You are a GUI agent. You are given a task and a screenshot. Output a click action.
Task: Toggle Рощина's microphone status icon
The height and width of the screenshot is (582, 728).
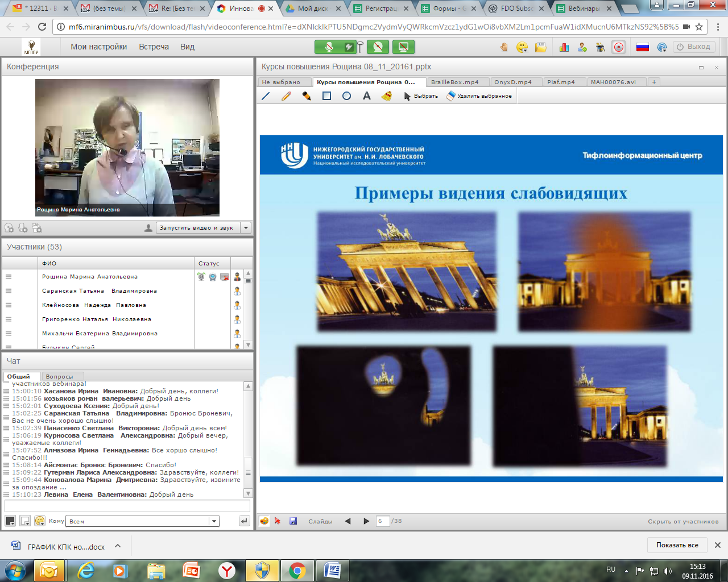point(201,277)
